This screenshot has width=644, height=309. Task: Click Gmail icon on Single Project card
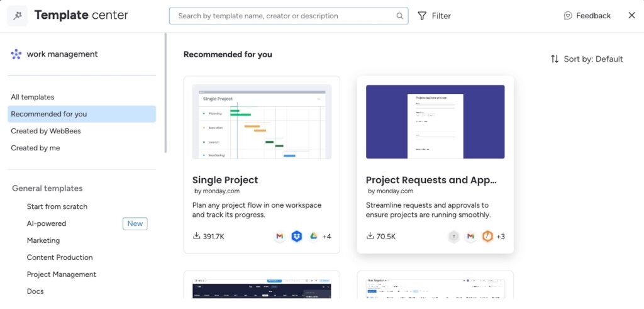coord(280,237)
